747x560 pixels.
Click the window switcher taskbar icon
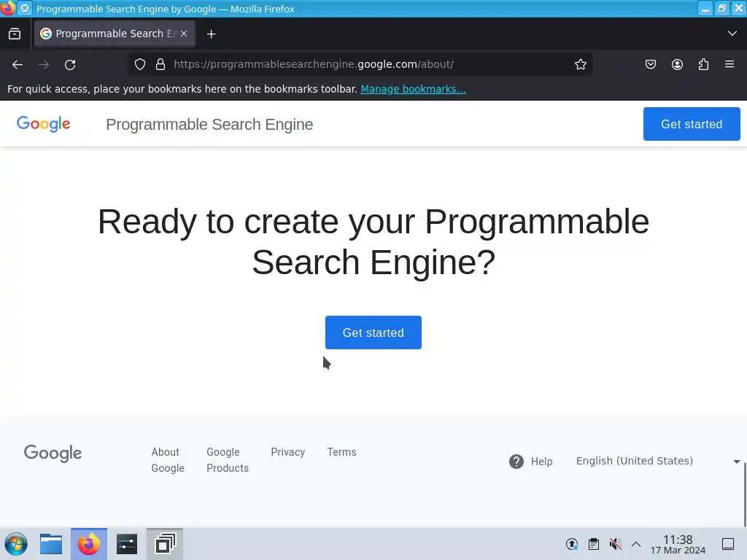[165, 544]
